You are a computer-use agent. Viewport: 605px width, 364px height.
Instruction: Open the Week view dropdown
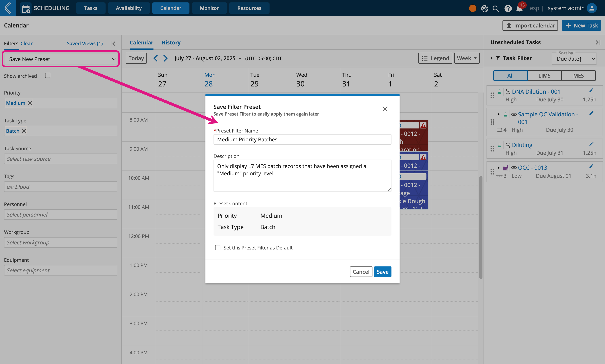coord(466,58)
